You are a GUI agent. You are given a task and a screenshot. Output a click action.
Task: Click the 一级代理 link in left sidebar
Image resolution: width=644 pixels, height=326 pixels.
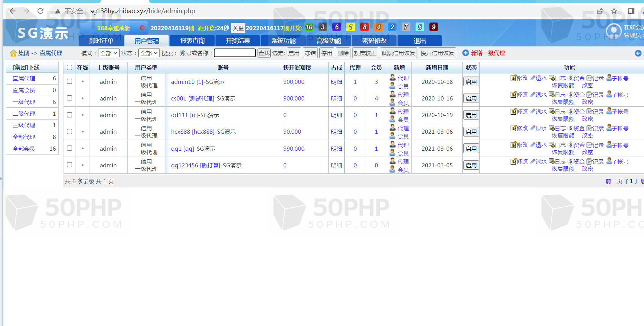point(24,102)
